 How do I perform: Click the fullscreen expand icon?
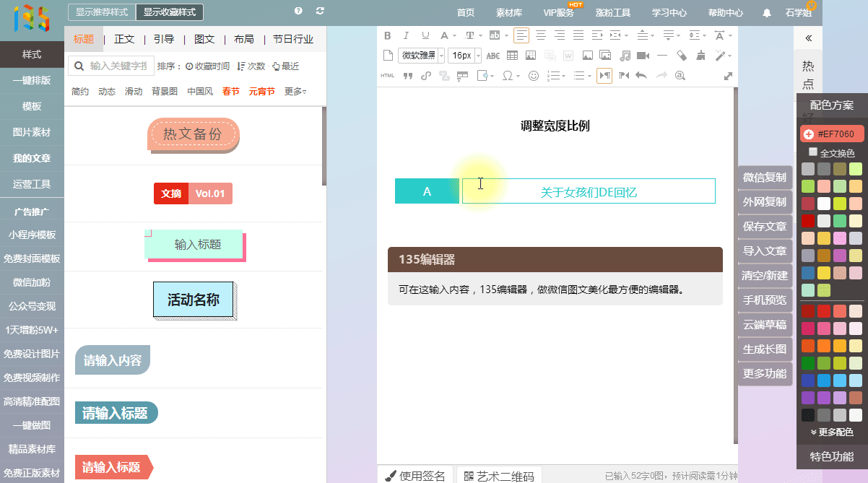click(728, 76)
